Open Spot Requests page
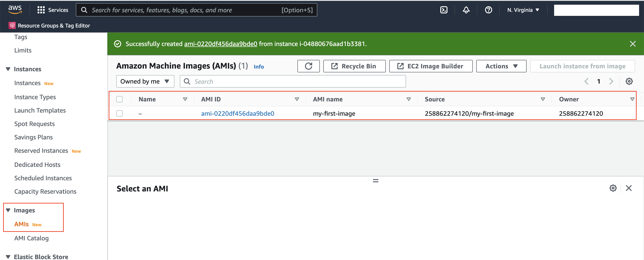 pos(34,124)
